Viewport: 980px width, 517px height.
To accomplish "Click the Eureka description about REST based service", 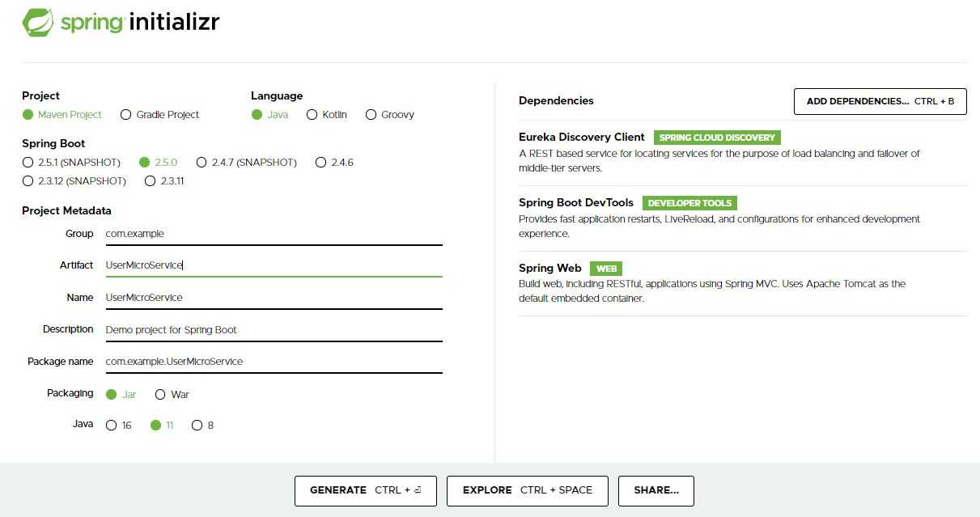I will [x=719, y=161].
